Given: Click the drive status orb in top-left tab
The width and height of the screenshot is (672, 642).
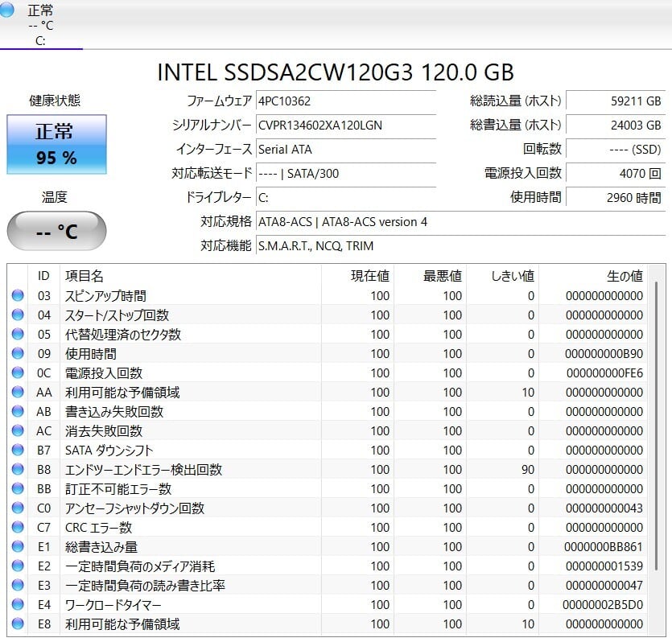Looking at the screenshot, I should coord(8,10).
